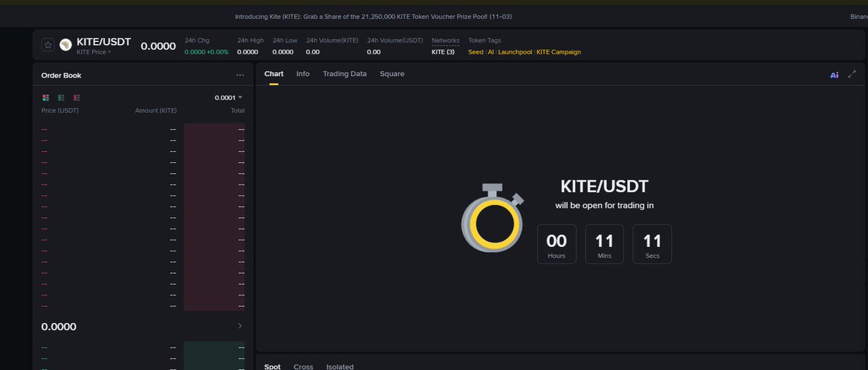This screenshot has width=868, height=370.
Task: Expand chart to fullscreen
Action: coord(852,74)
